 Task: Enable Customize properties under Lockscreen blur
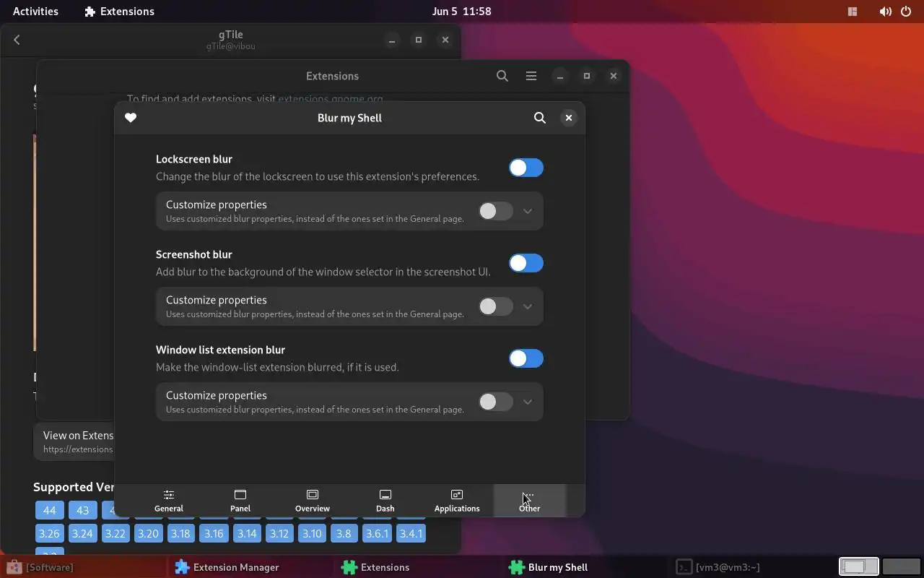click(x=496, y=211)
